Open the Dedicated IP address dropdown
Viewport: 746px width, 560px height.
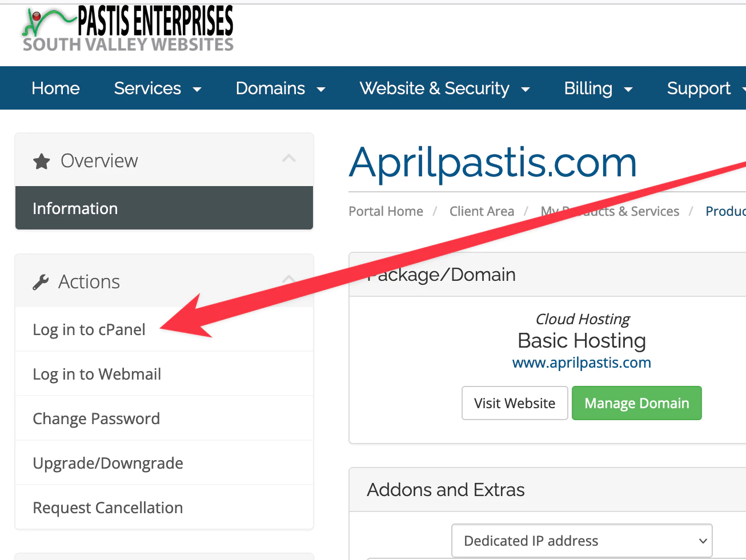coord(581,541)
